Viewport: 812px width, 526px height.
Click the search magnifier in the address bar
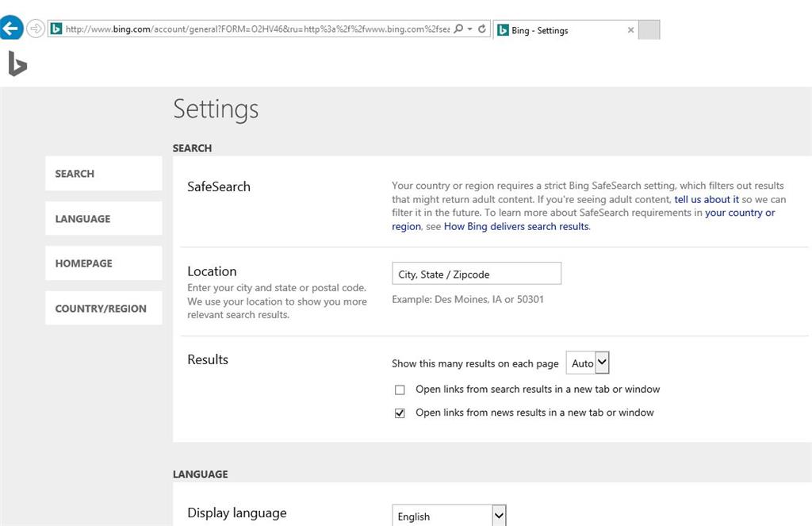point(460,28)
